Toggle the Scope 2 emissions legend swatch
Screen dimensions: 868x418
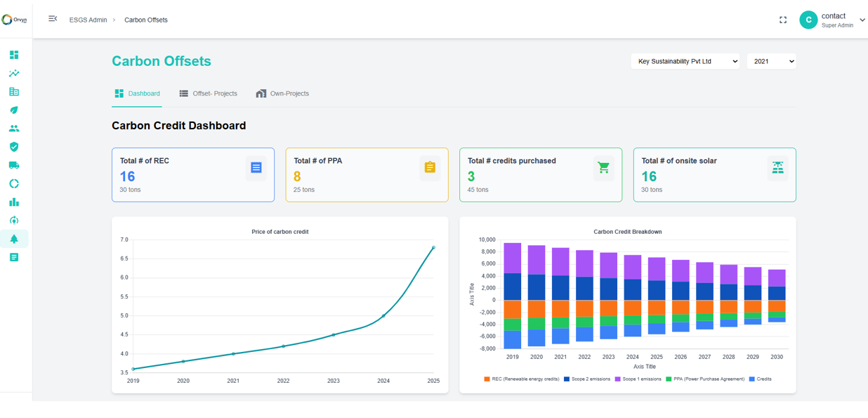point(566,379)
